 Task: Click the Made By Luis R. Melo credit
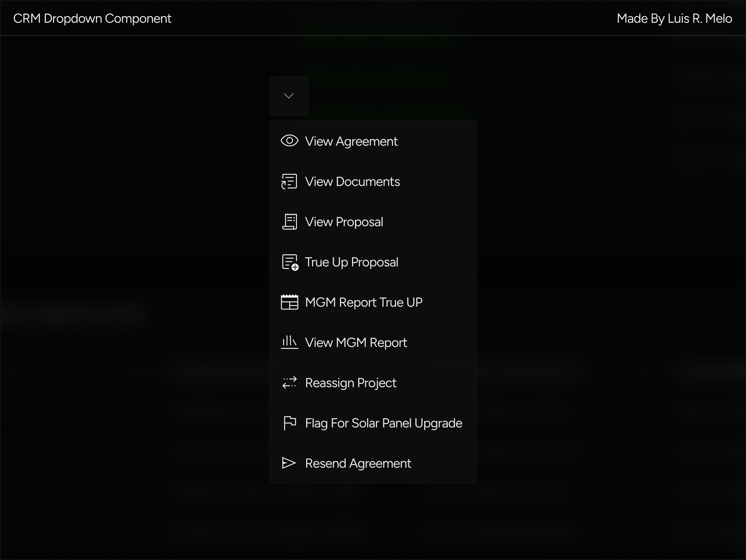675,18
